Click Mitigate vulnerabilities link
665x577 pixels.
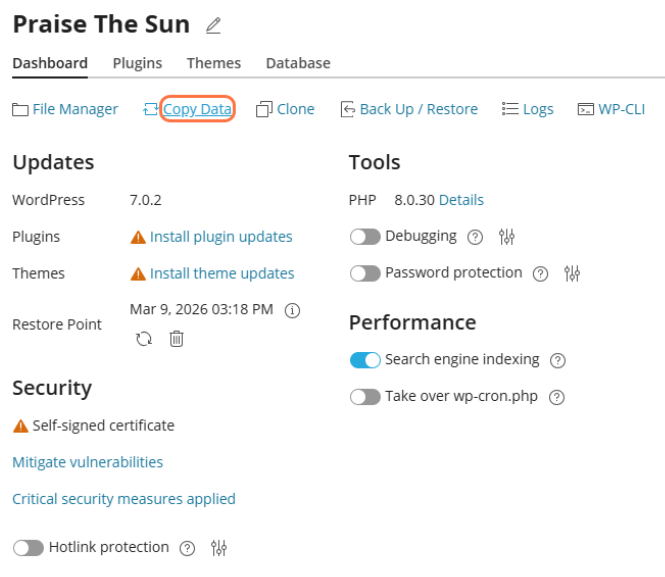pos(87,463)
